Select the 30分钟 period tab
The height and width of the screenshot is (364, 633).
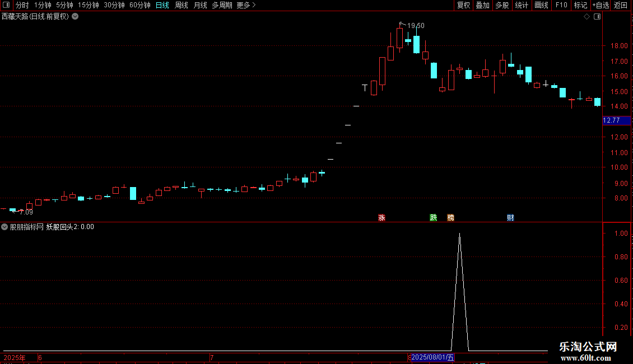coord(114,5)
